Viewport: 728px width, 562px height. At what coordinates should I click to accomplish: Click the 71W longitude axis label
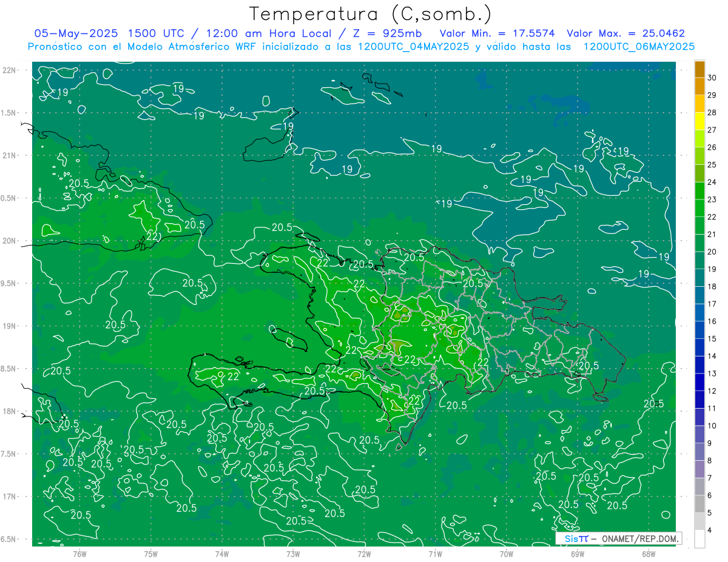pos(435,554)
